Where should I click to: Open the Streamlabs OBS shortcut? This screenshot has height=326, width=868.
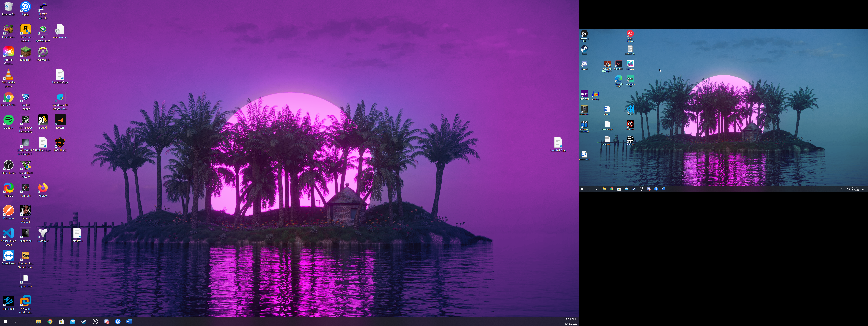(630, 79)
